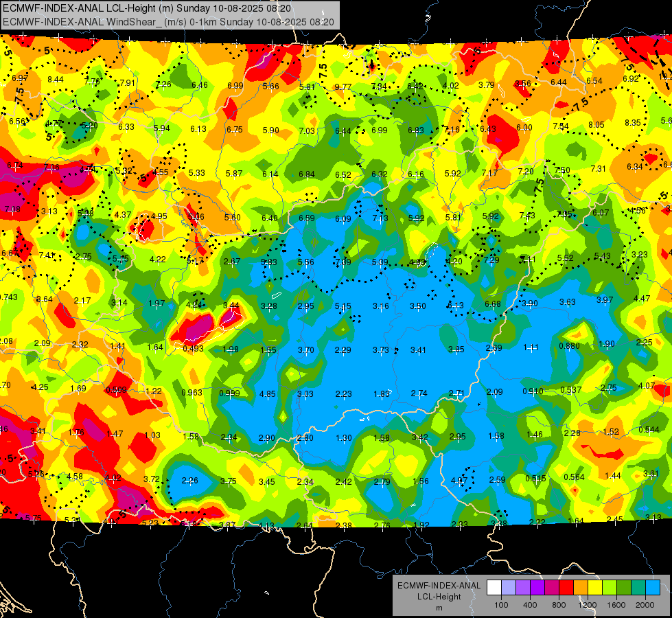Click the wind shear value 9.77
Screen dimensions: 672x618
[343, 87]
